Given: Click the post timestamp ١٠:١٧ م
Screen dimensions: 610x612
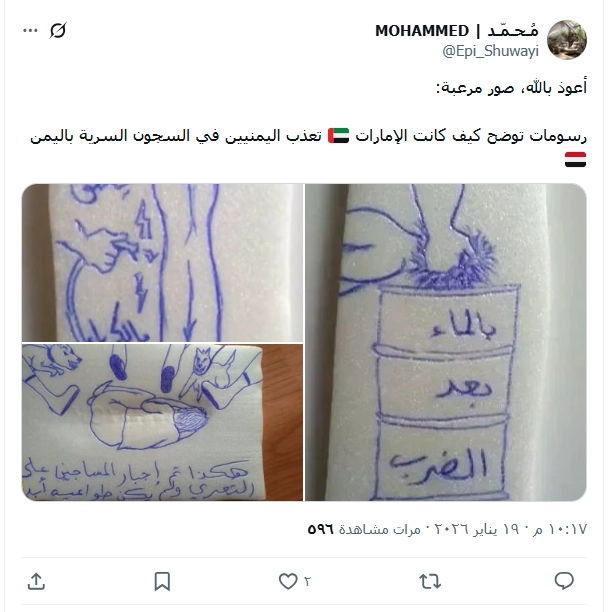Looking at the screenshot, I should coord(565,529).
